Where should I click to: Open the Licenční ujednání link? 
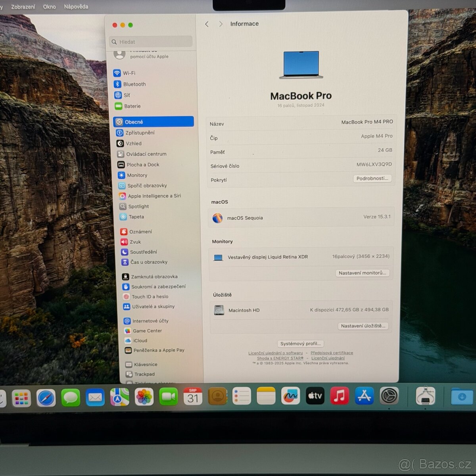[328, 358]
